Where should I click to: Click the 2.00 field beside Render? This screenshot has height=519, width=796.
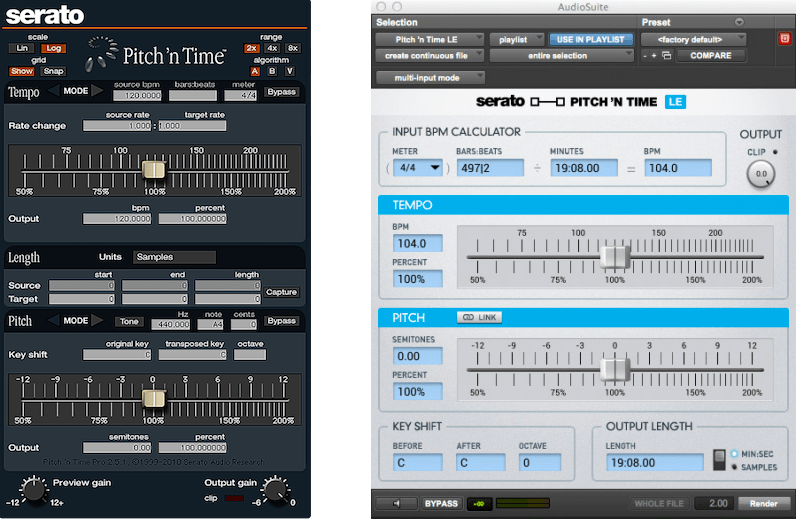(x=714, y=503)
